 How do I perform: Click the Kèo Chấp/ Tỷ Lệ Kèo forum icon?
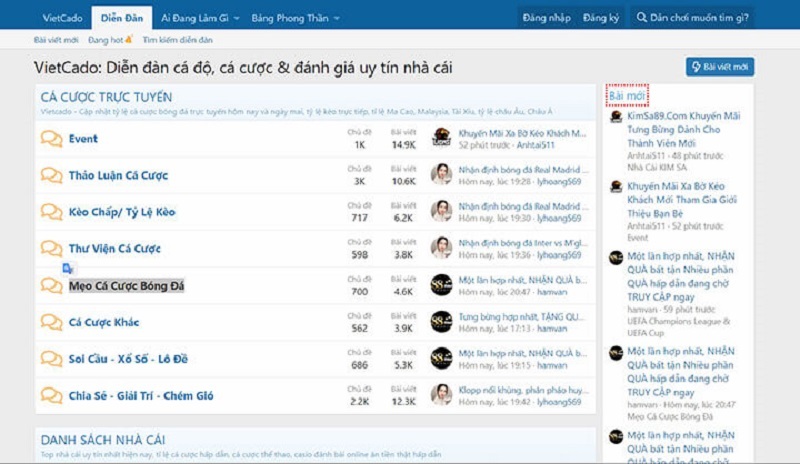(52, 212)
